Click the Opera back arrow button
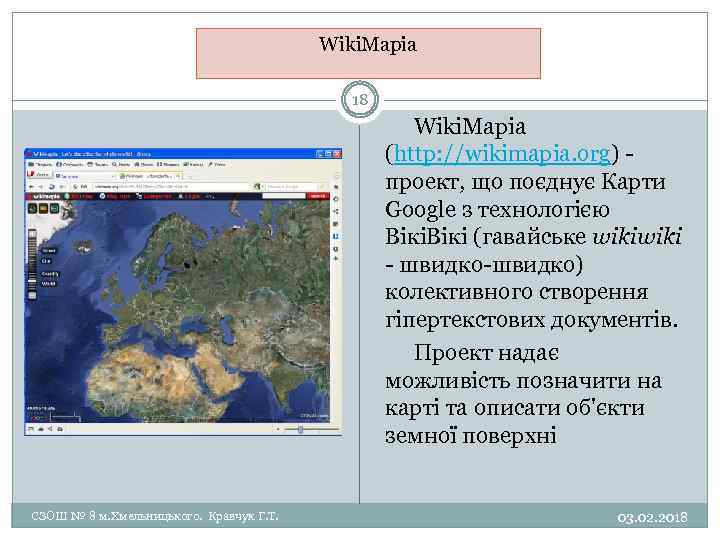Screen dimensions: 720x540 [32, 187]
